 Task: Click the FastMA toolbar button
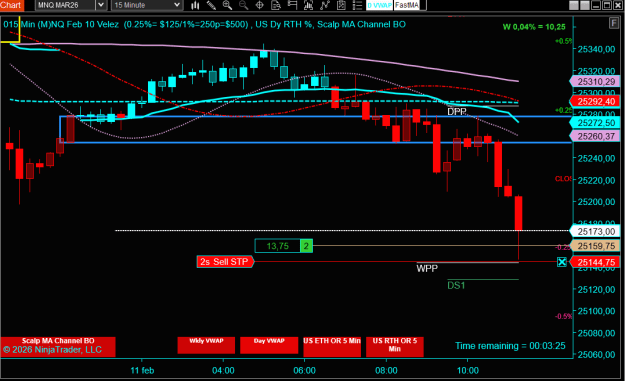[407, 5]
